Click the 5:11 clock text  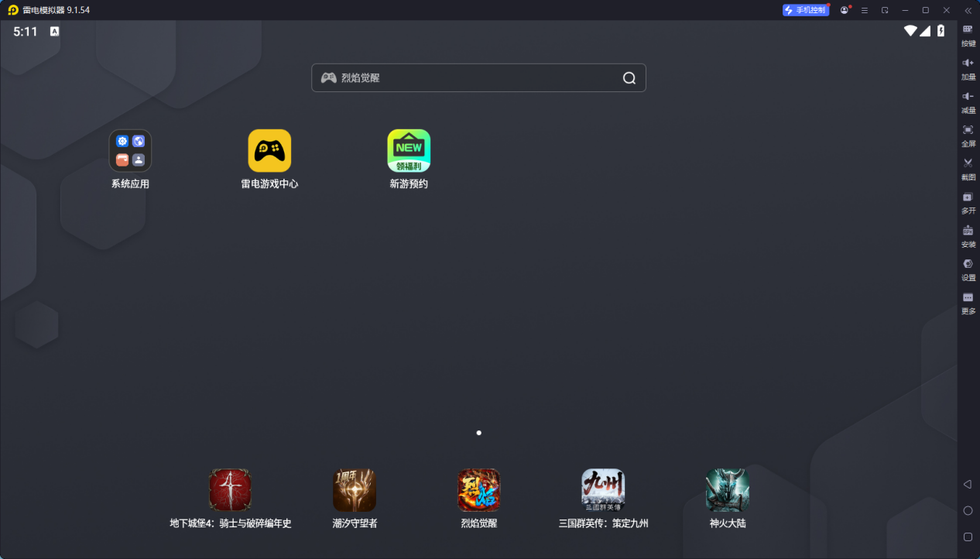point(26,32)
